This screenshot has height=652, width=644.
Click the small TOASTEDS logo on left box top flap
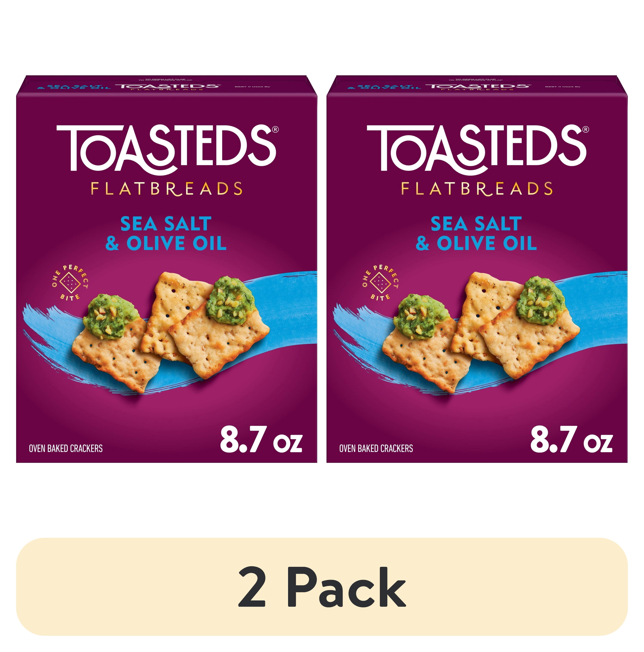167,86
